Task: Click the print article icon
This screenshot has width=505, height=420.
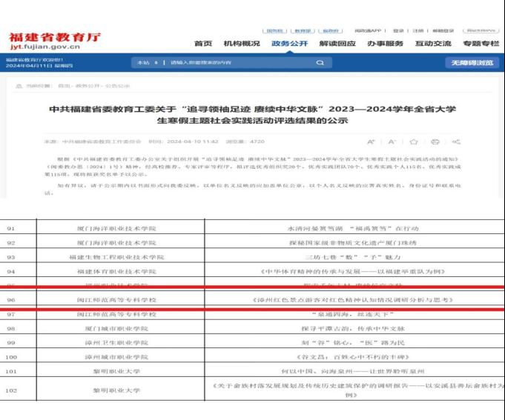Action: click(x=435, y=141)
